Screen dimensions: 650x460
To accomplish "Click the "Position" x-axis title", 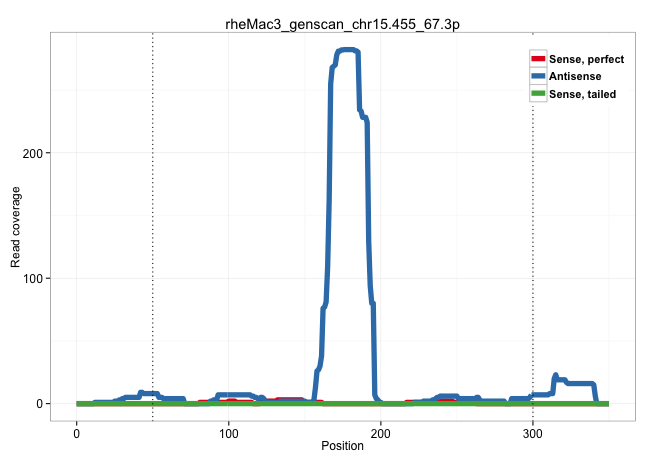I will pyautogui.click(x=341, y=446).
